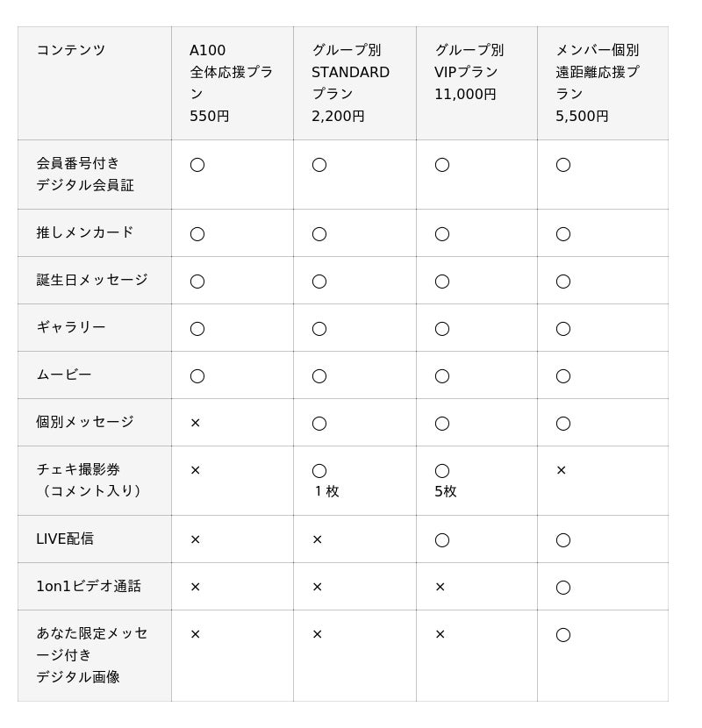Click circle for あなた限定メッセージ in メンバー個別 plan
This screenshot has width=702, height=728.
point(563,635)
